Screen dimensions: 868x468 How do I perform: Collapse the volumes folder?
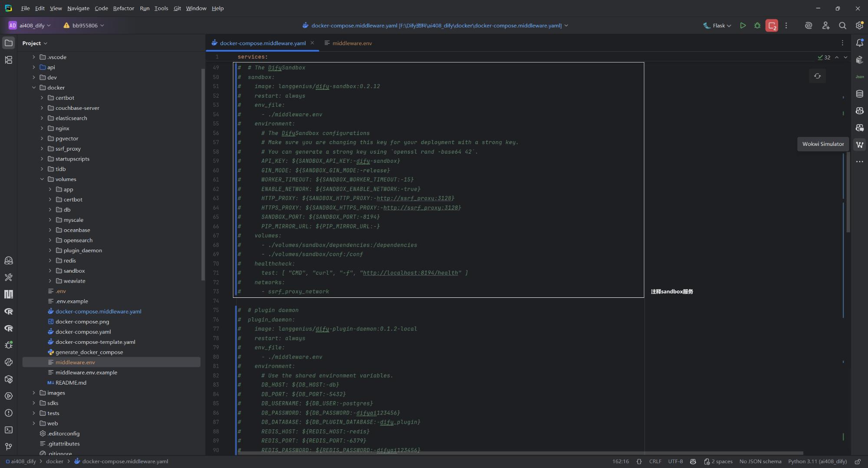coord(42,179)
